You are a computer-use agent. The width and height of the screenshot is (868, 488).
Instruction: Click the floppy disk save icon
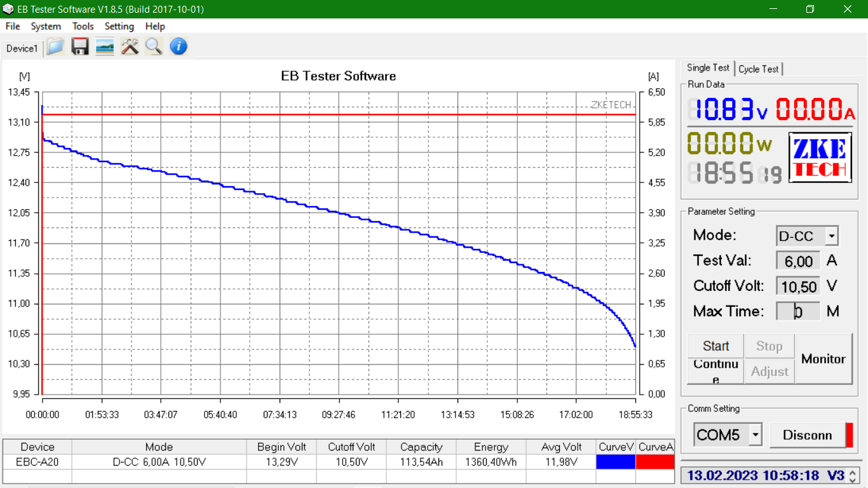[80, 46]
